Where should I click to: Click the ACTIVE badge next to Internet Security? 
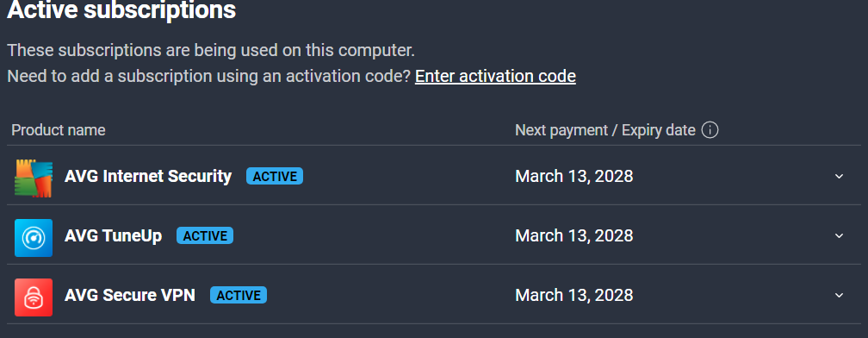(x=275, y=176)
